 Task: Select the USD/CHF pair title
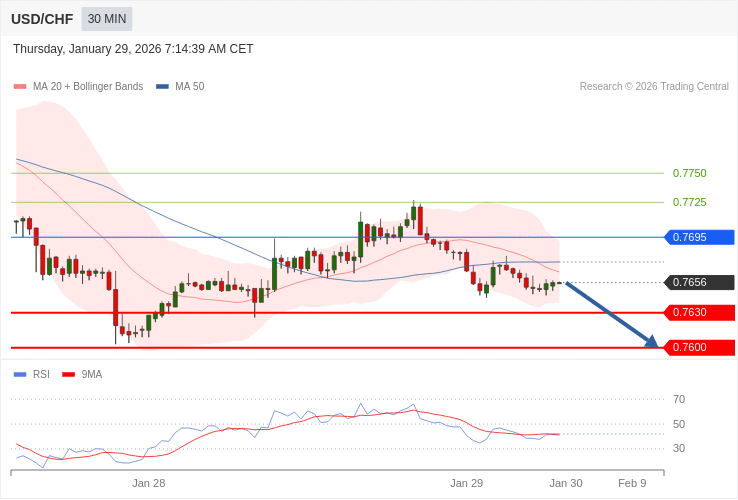coord(42,19)
